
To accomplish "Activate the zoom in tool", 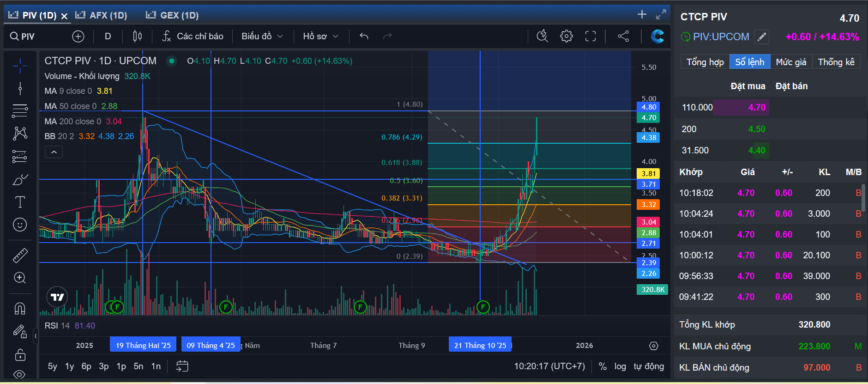I will point(20,278).
